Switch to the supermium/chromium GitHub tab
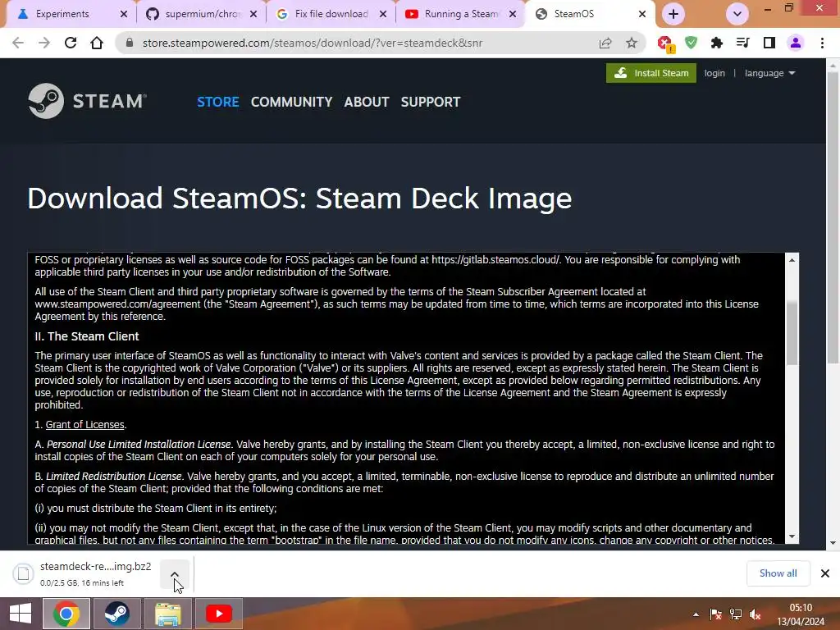The width and height of the screenshot is (840, 630). point(203,14)
